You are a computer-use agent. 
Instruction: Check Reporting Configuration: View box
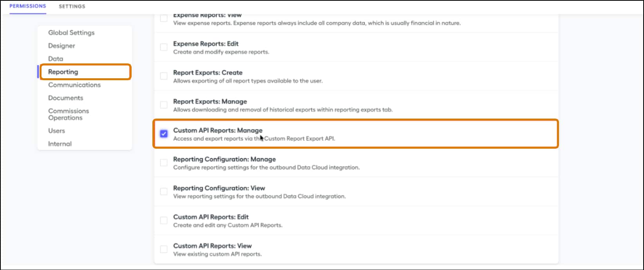point(164,192)
